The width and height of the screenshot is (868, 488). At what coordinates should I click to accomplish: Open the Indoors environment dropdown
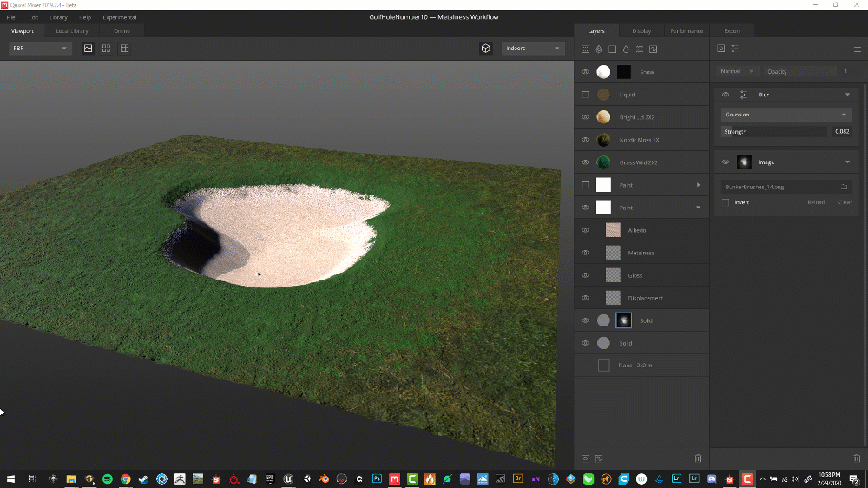[x=532, y=49]
